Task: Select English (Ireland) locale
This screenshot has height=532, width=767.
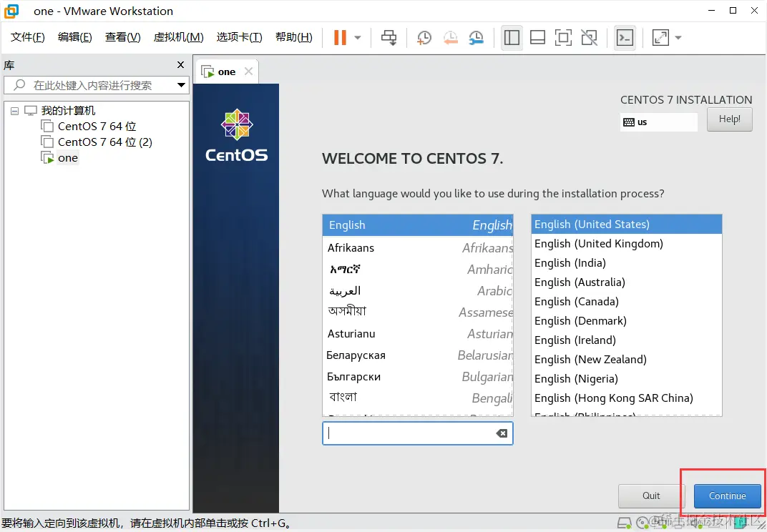Action: pyautogui.click(x=627, y=340)
